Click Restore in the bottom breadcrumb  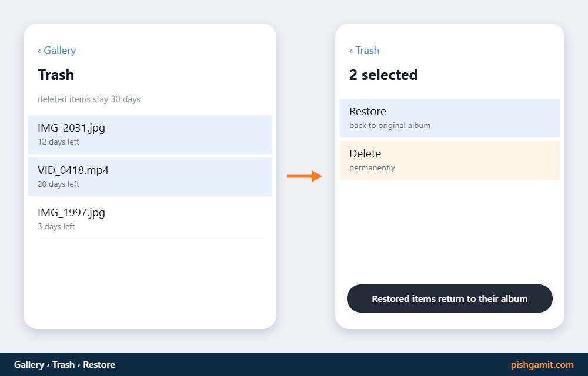pos(99,364)
